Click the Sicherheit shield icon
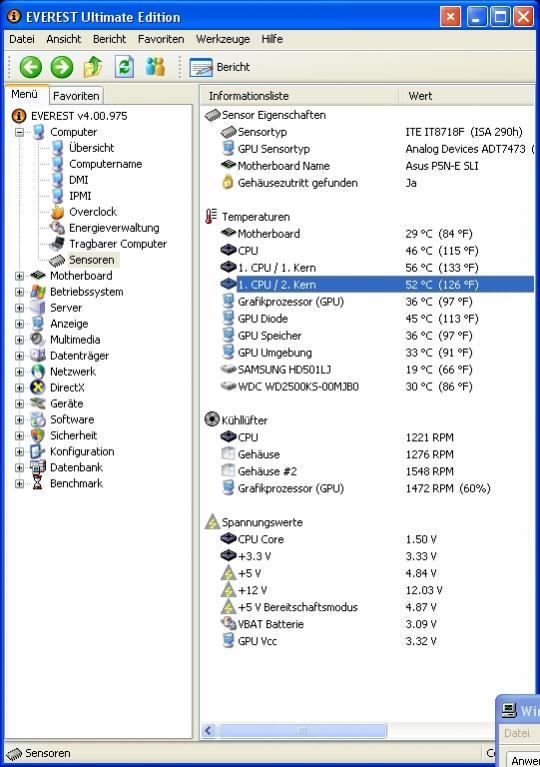The width and height of the screenshot is (540, 767). tap(38, 435)
